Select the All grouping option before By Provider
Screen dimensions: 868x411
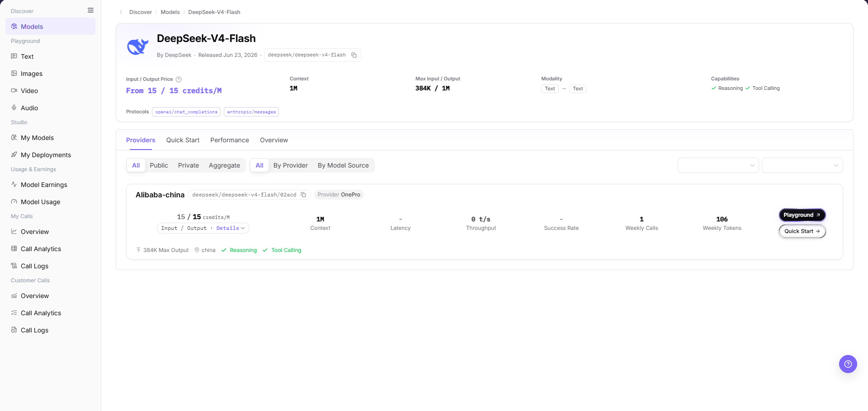pos(259,165)
